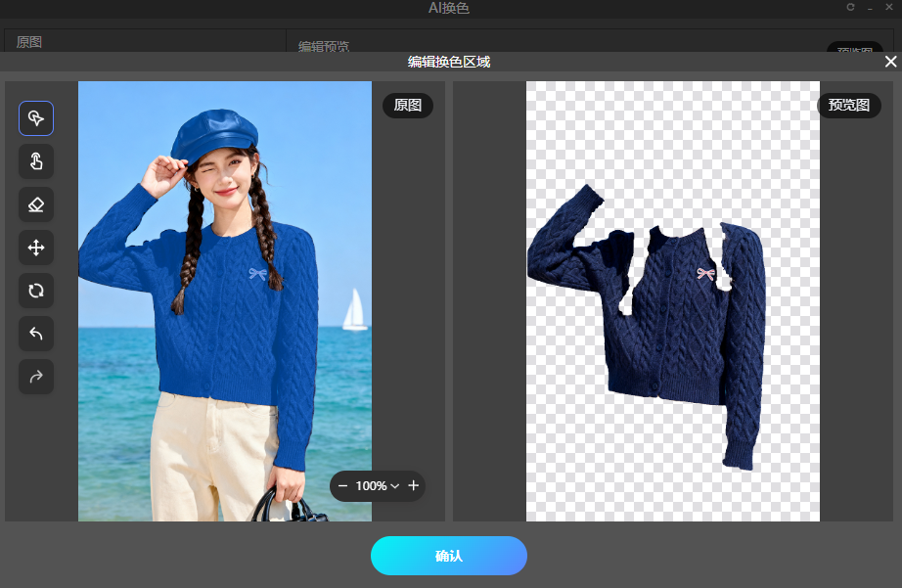The image size is (902, 588).
Task: Click the 预览图 label badge
Action: [848, 106]
